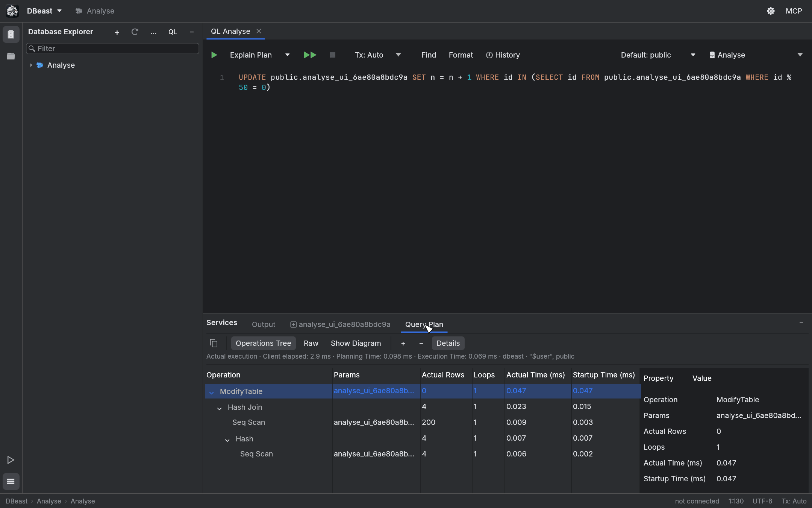Click the not connected status indicator
The width and height of the screenshot is (812, 508).
coord(697,501)
